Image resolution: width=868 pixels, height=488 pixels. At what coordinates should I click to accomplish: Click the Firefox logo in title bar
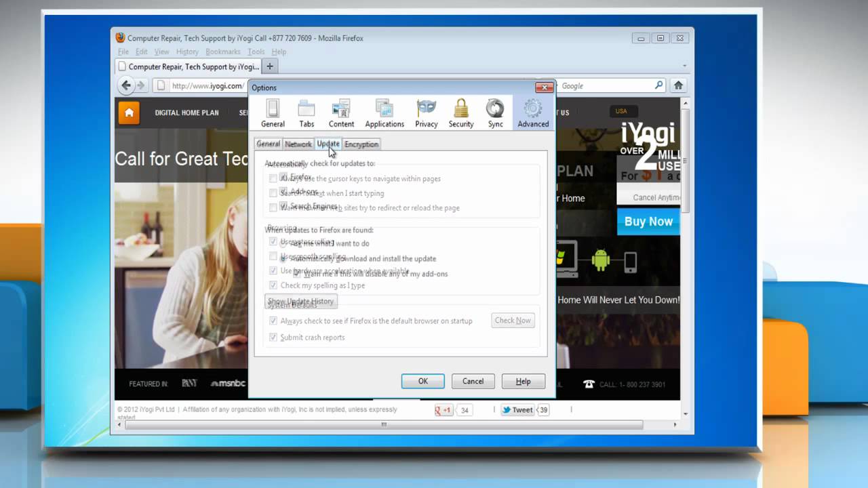[x=120, y=38]
